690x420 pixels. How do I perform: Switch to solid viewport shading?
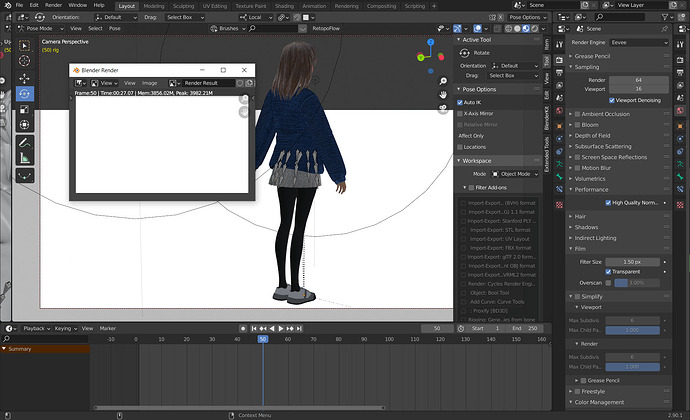517,29
